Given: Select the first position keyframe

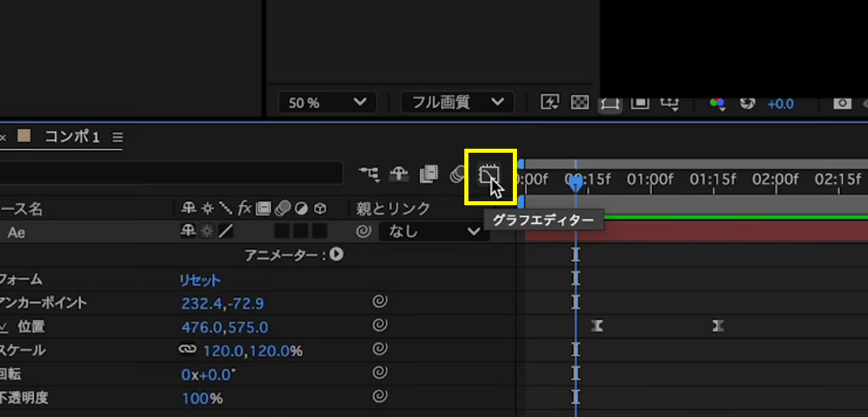Looking at the screenshot, I should point(597,326).
